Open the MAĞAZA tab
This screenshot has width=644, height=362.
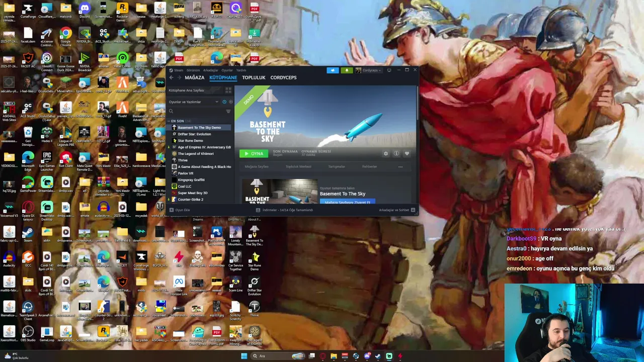pyautogui.click(x=195, y=77)
